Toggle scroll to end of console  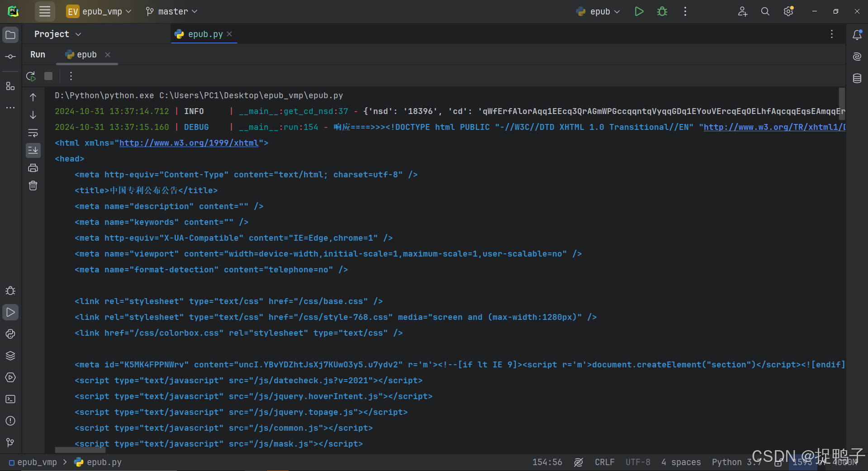[x=33, y=150]
